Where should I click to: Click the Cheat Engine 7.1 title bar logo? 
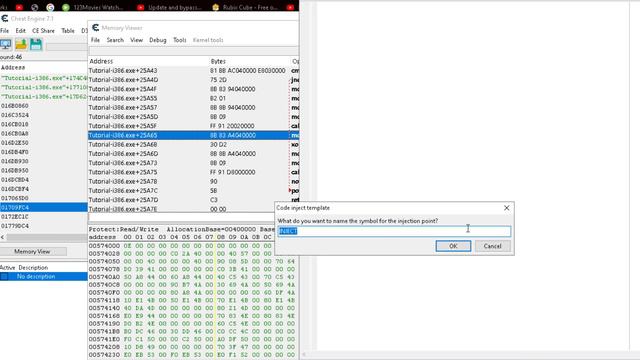[4, 18]
